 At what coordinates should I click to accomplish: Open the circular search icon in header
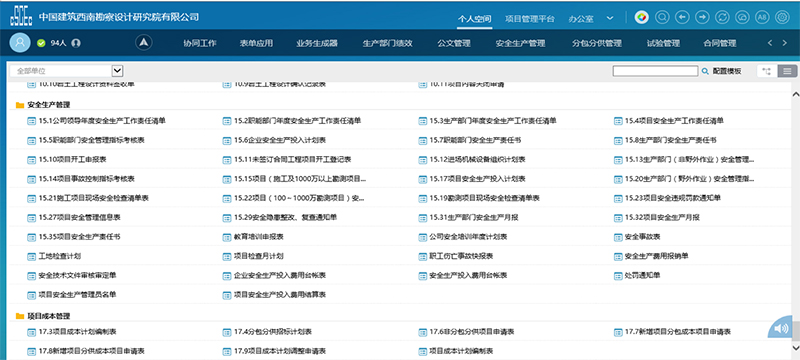662,17
